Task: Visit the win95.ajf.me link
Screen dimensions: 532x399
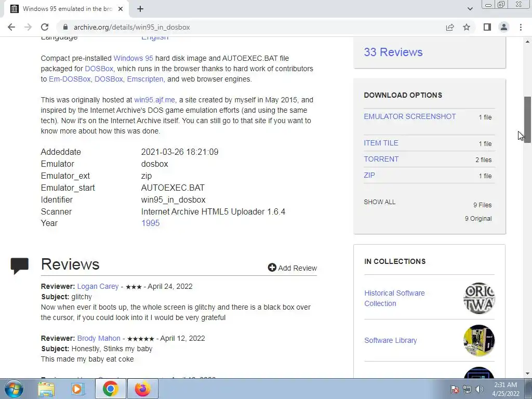Action: point(155,100)
